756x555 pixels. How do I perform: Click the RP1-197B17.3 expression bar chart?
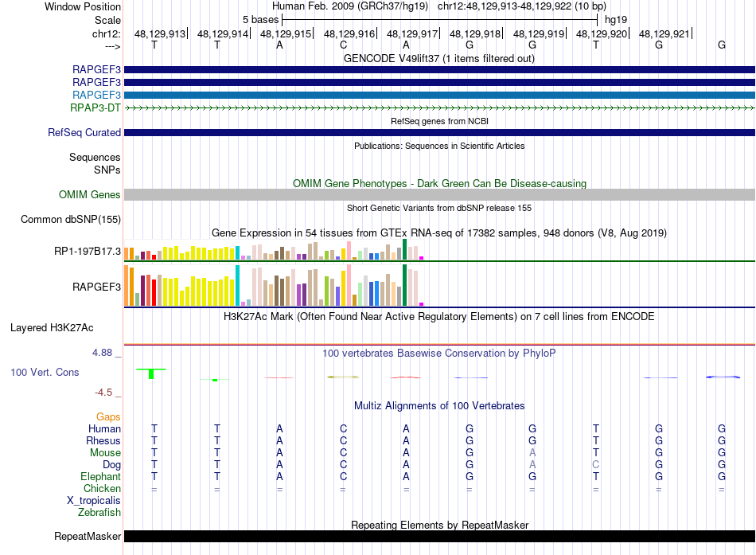pos(274,249)
